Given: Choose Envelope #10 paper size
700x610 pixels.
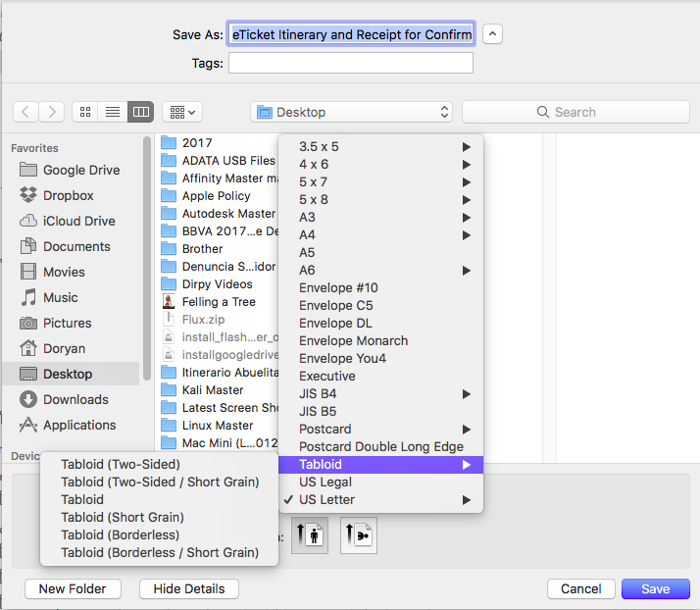Looking at the screenshot, I should coord(380,287).
